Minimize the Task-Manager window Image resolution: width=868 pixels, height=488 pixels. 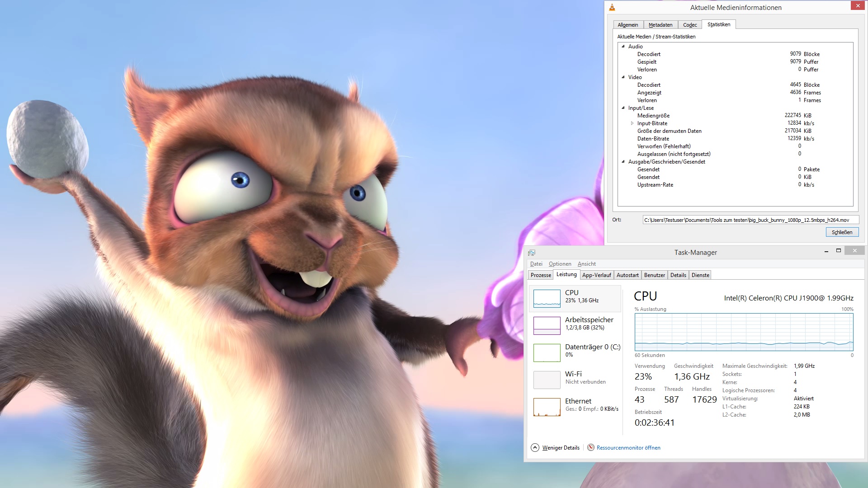[x=826, y=251]
